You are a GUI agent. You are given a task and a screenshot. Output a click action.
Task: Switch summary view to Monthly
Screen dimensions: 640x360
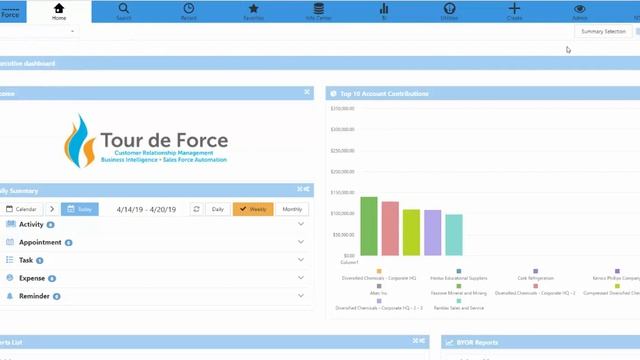292,209
